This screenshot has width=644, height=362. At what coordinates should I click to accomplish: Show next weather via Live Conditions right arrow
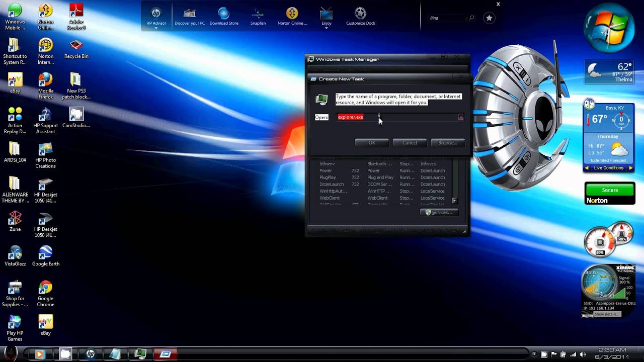(x=630, y=168)
